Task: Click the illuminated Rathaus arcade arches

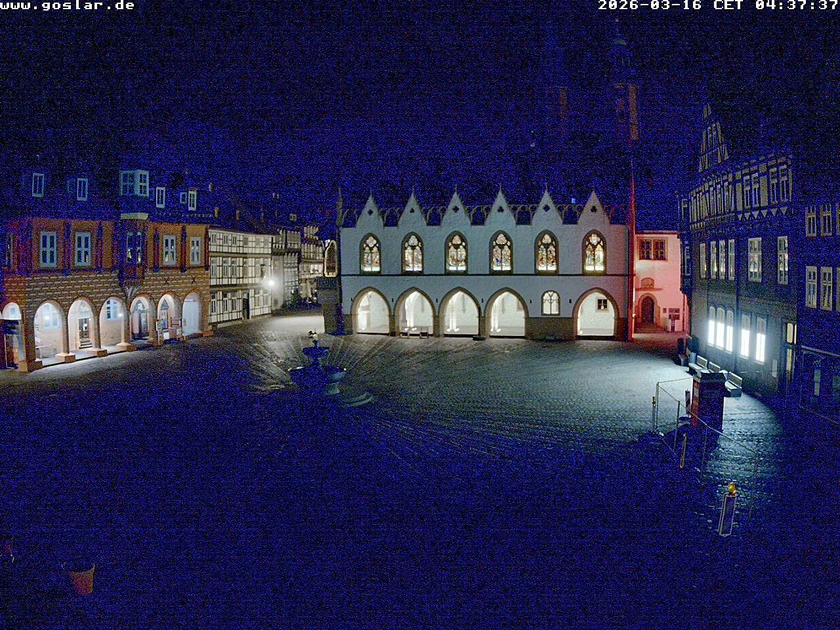Action: (459, 312)
